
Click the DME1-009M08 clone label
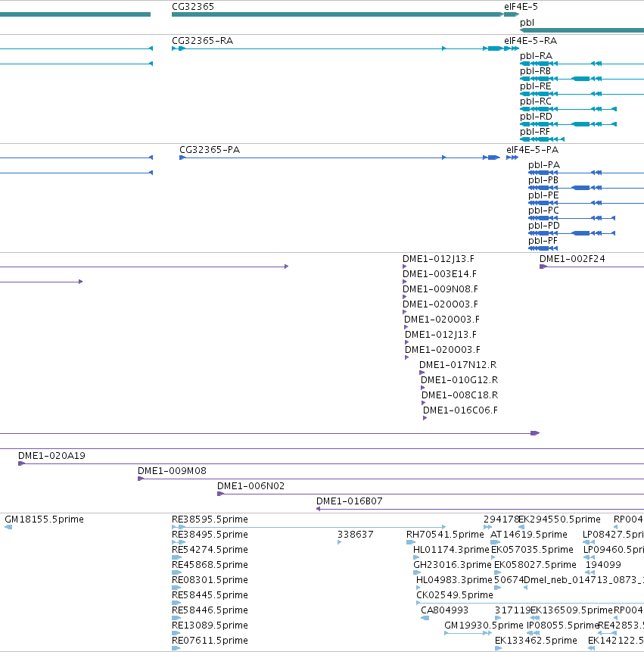coord(172,471)
